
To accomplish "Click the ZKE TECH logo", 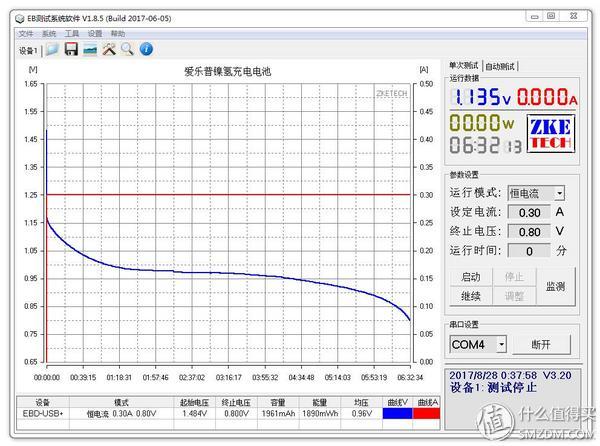I will tap(552, 134).
